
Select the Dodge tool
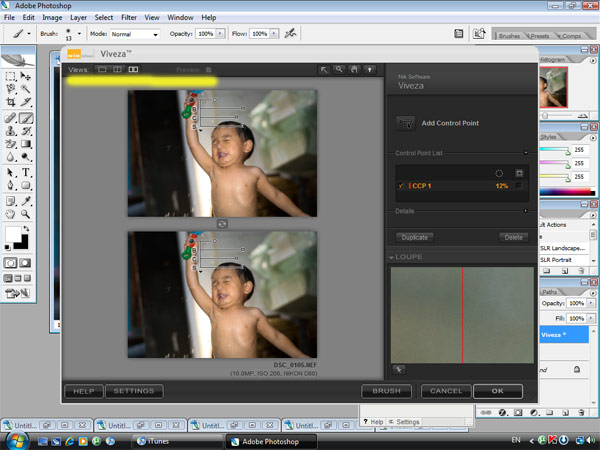pyautogui.click(x=25, y=157)
